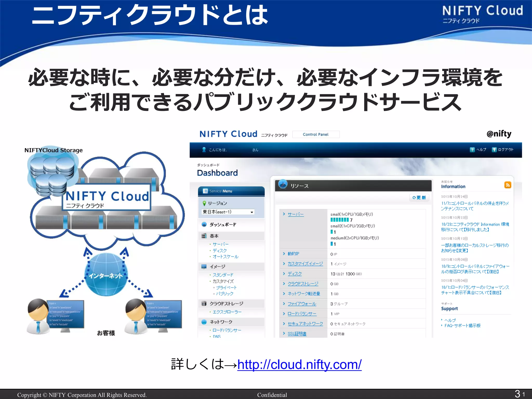Click the ファイアウォール link in resources
Image resolution: width=532 pixels, height=399 pixels.
click(x=302, y=304)
